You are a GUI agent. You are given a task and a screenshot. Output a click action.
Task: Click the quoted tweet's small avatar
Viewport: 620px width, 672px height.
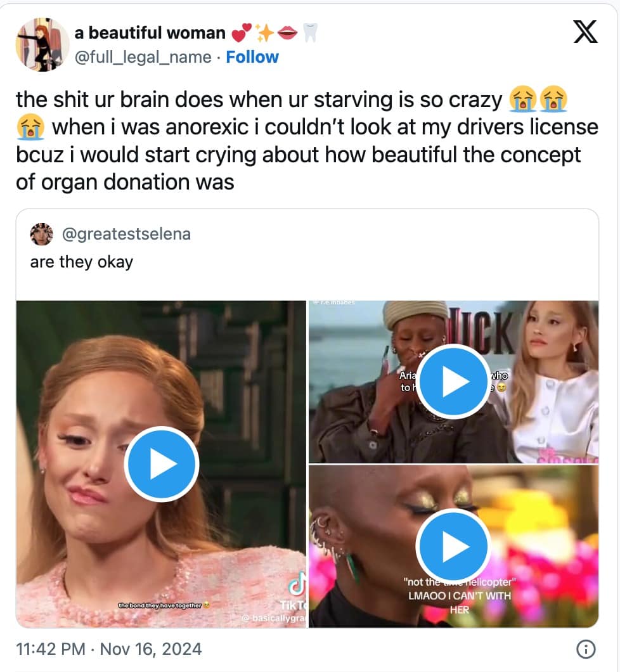(x=42, y=234)
